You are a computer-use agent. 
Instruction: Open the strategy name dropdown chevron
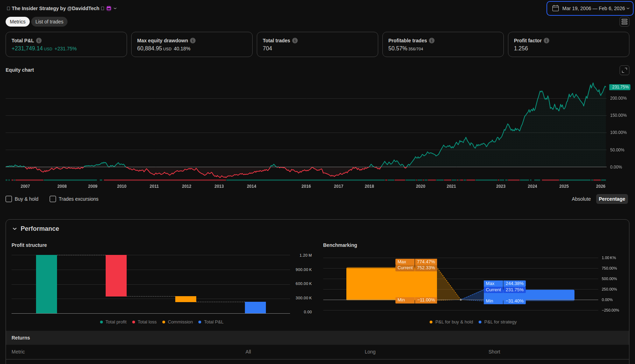click(115, 8)
